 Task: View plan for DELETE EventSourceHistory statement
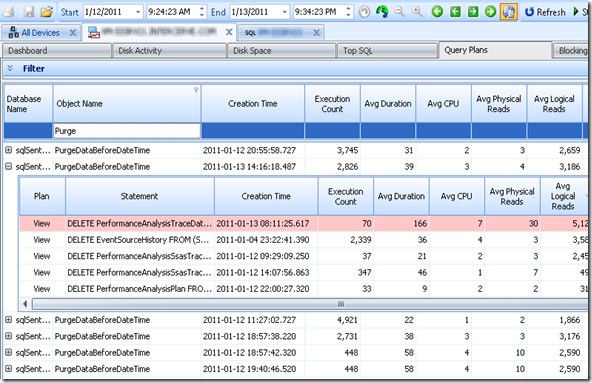click(x=42, y=240)
